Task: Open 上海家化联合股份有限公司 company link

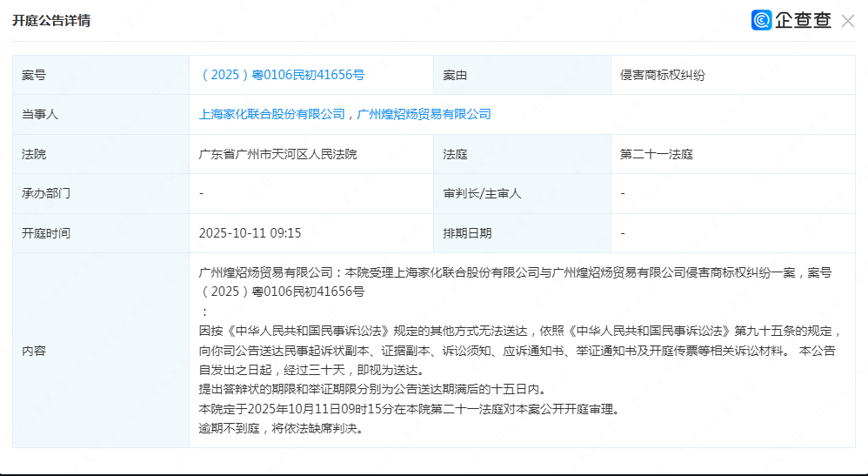Action: 272,114
